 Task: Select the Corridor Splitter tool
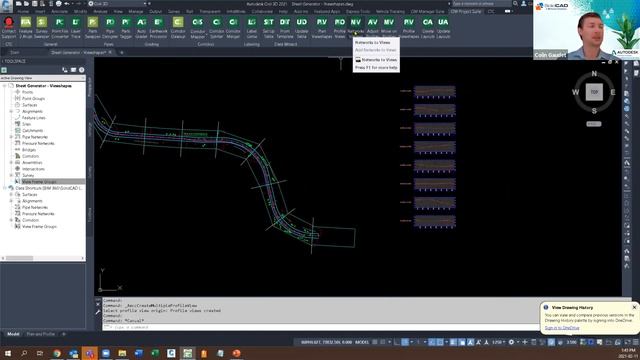(216, 27)
